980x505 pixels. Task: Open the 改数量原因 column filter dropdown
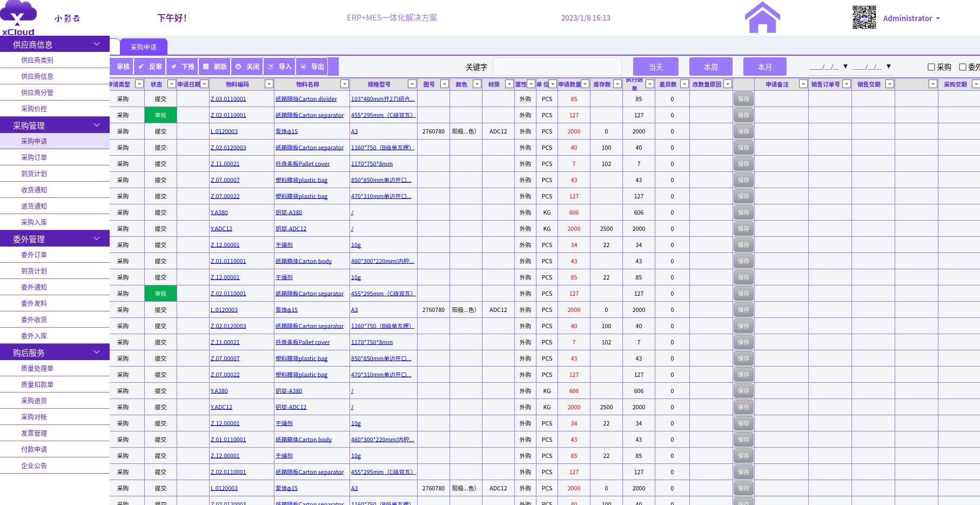click(728, 84)
